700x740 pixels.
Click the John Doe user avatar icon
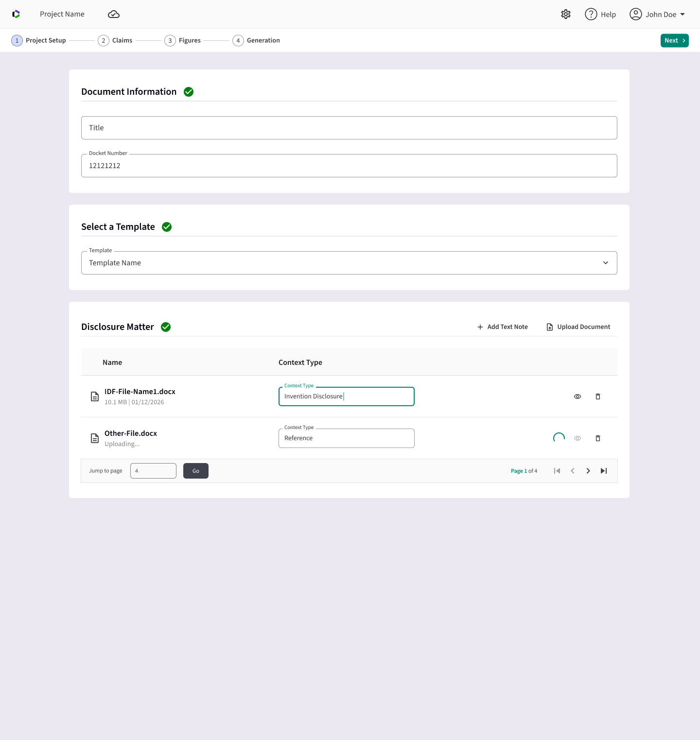pos(636,14)
